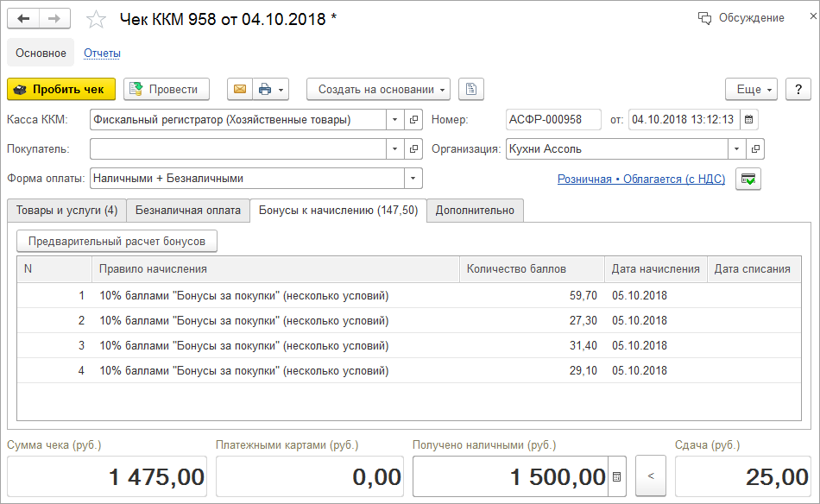Click the Отчеты link
The width and height of the screenshot is (820, 504).
tap(102, 54)
